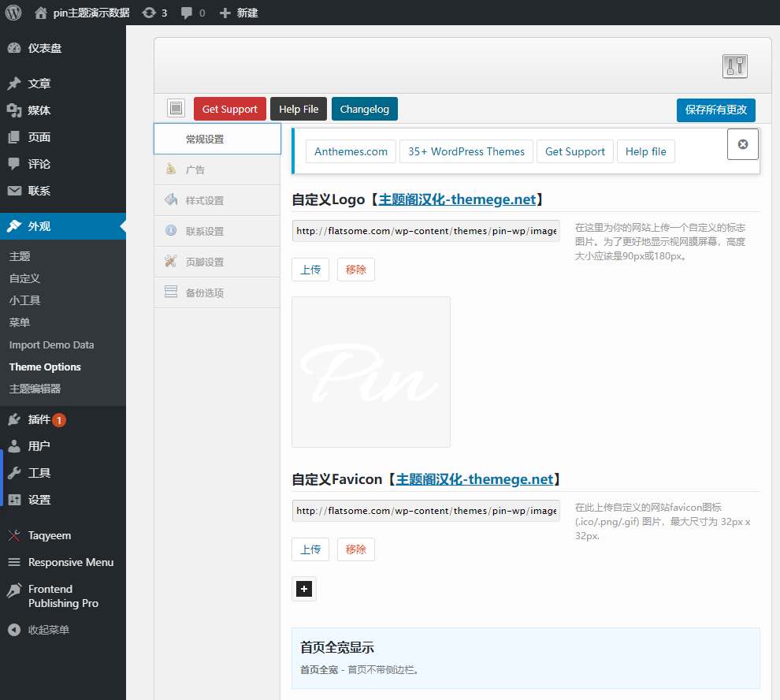Open 小工具 widgets submenu item
This screenshot has width=780, height=700.
coord(24,300)
